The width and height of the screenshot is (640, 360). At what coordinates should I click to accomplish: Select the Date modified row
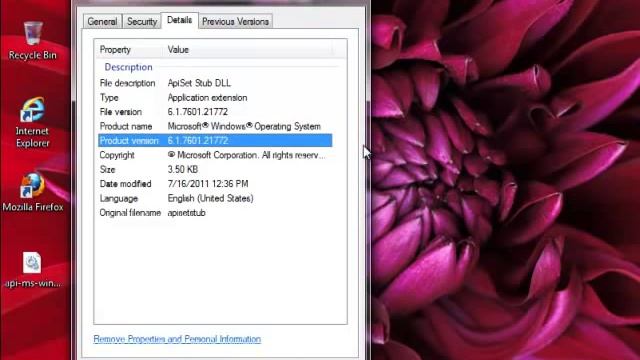coord(215,184)
